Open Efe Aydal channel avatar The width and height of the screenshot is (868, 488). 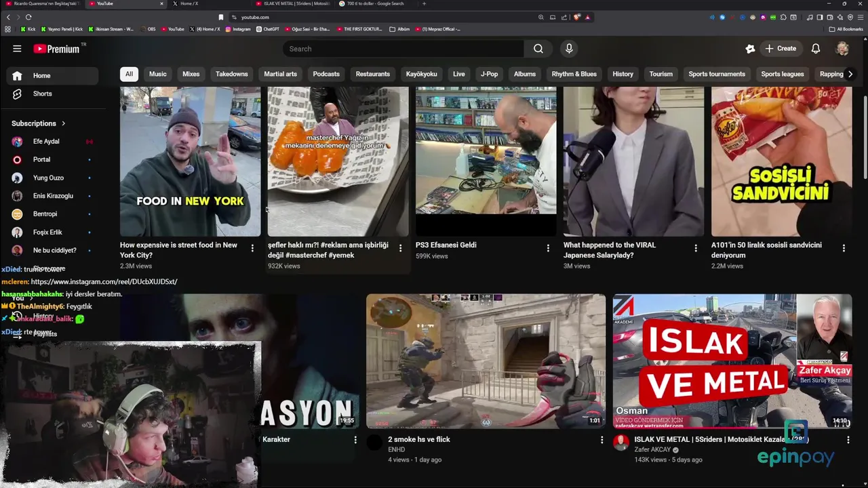point(17,142)
